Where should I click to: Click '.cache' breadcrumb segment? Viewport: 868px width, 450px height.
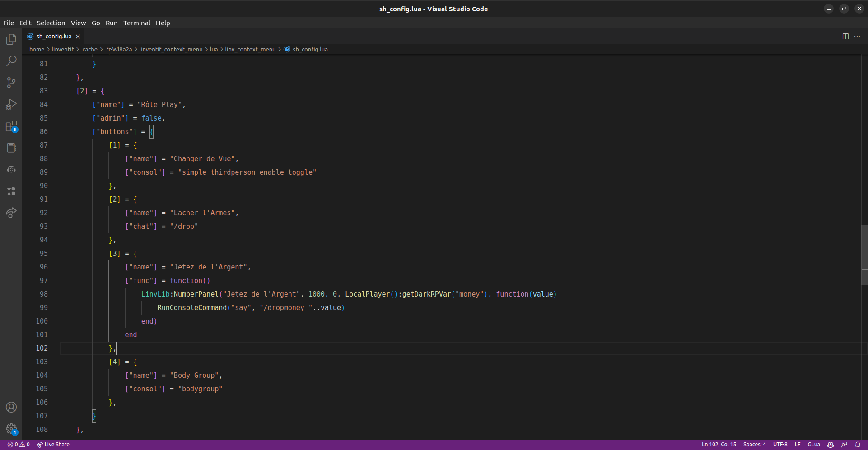tap(89, 50)
